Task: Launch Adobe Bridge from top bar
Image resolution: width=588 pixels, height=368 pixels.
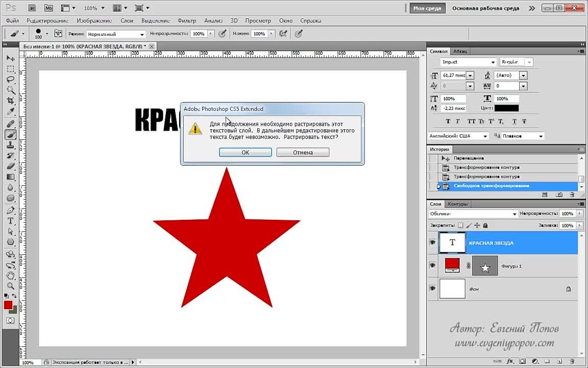Action: (32, 8)
